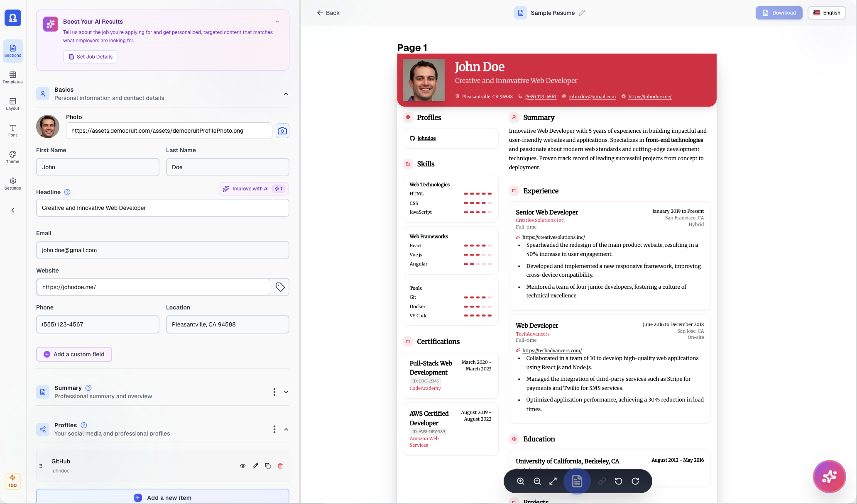Viewport: 857px width, 504px height.
Task: Click the Headline input field
Action: pyautogui.click(x=162, y=208)
